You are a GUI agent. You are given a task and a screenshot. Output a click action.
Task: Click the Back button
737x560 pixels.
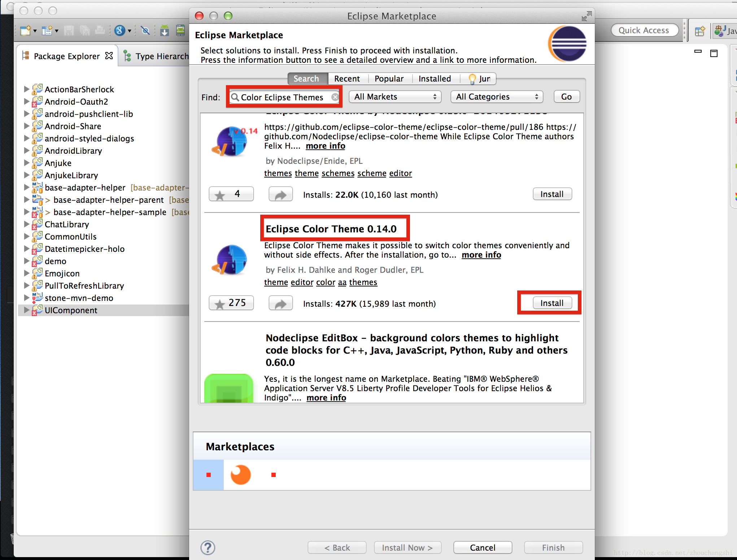tap(337, 547)
